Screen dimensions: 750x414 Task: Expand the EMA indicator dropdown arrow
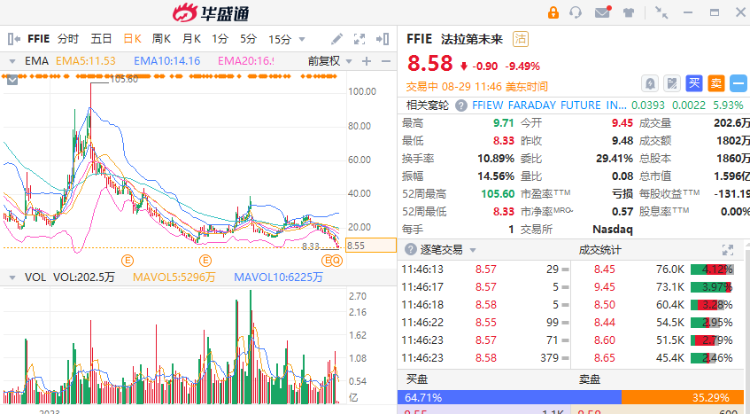[x=12, y=61]
